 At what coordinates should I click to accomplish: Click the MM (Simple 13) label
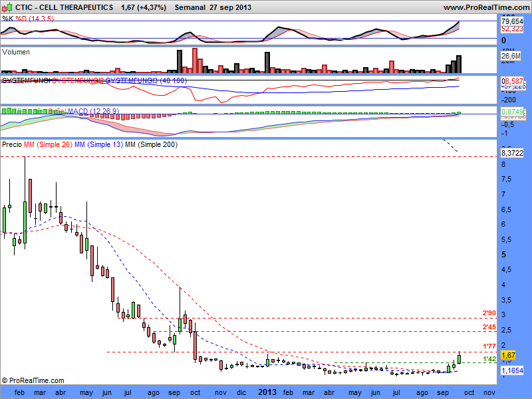98,144
